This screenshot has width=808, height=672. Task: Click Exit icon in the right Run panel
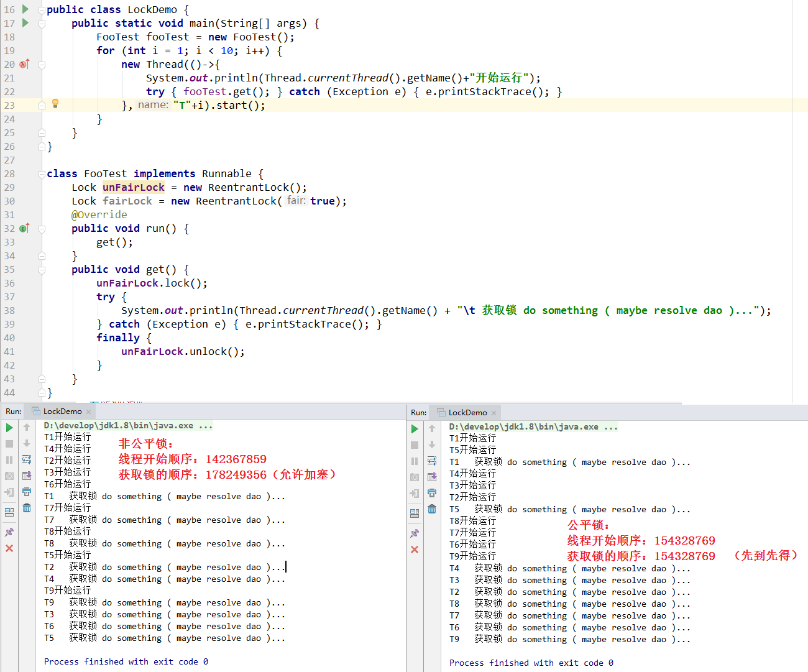[415, 494]
